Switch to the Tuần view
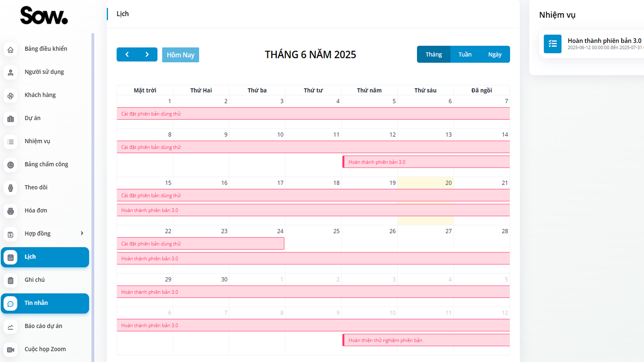 (465, 55)
